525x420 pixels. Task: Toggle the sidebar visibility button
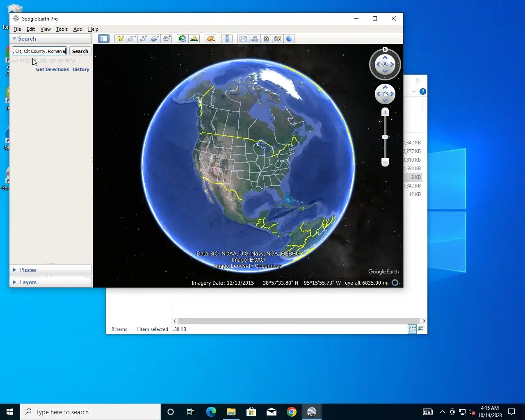[x=104, y=39]
